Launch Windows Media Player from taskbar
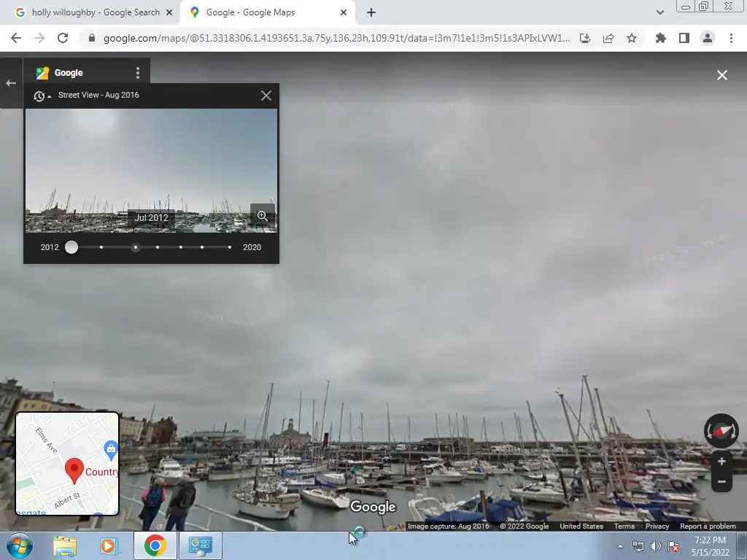747x560 pixels. tap(109, 545)
